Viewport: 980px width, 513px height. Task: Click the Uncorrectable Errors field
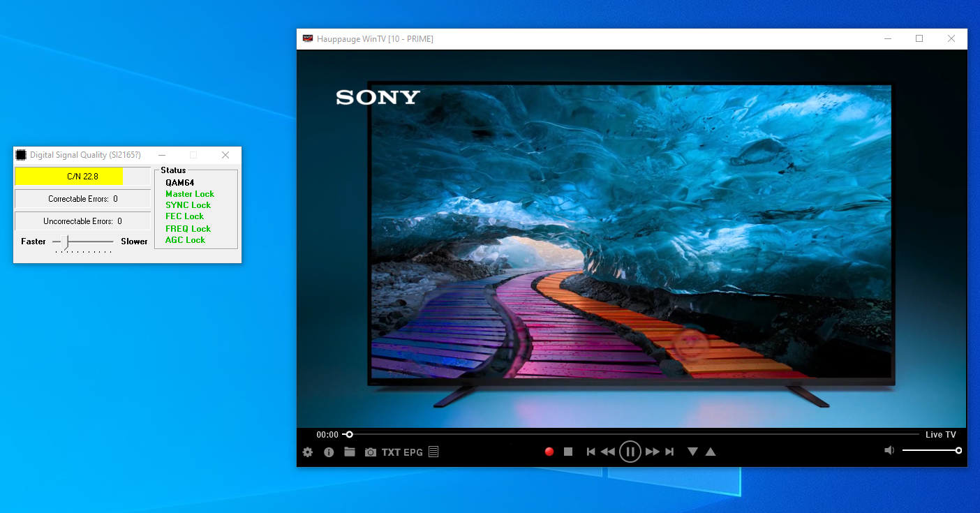click(x=82, y=221)
